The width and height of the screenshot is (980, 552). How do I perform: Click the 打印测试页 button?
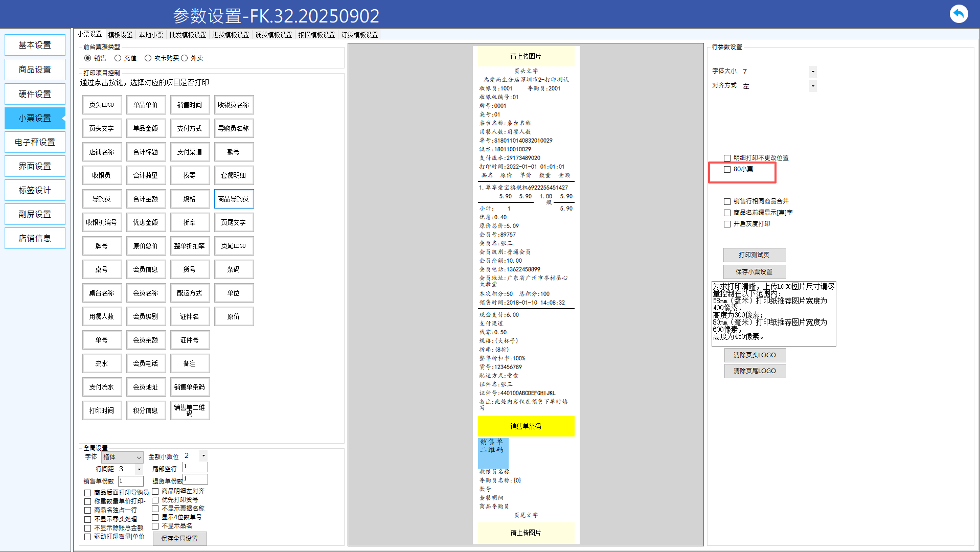754,255
